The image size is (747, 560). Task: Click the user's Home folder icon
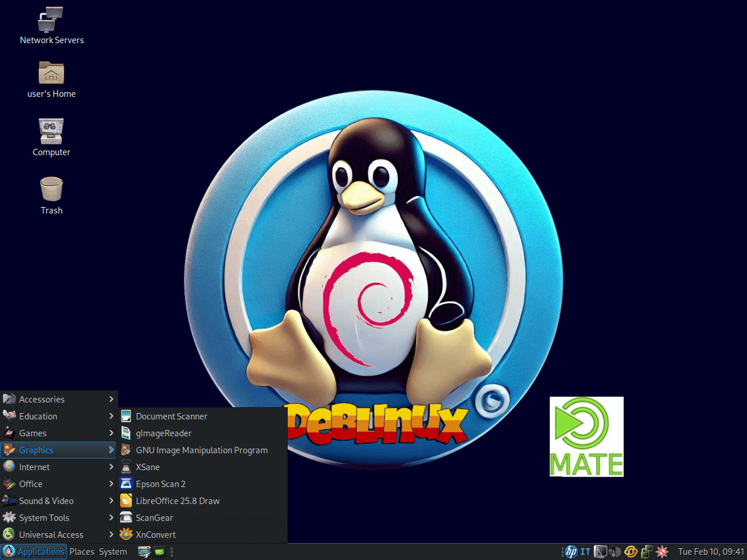[x=51, y=73]
